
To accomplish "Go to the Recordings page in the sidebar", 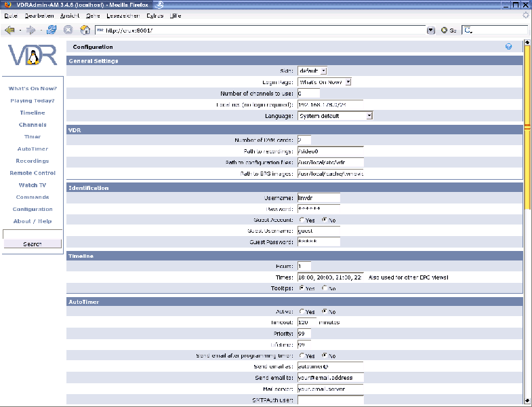I will pos(33,161).
